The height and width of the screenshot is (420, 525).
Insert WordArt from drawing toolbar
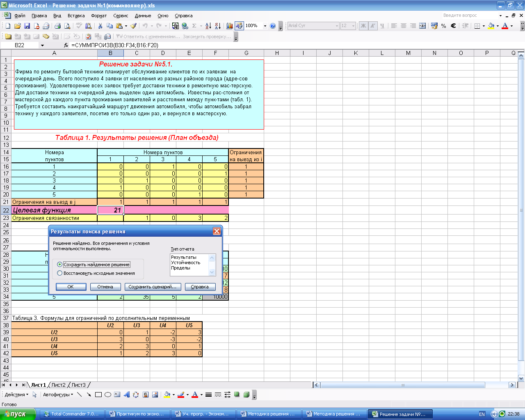(x=126, y=395)
